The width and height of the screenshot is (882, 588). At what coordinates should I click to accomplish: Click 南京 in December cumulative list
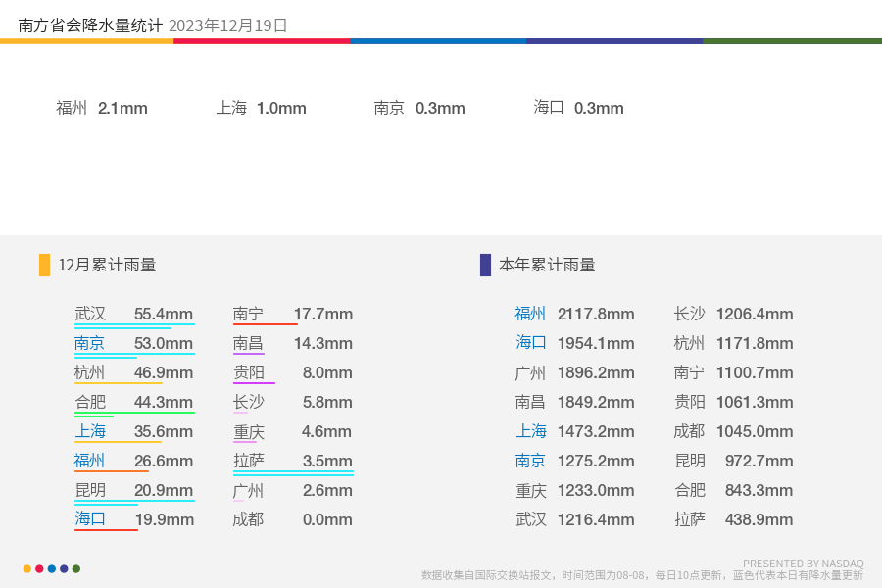point(89,343)
